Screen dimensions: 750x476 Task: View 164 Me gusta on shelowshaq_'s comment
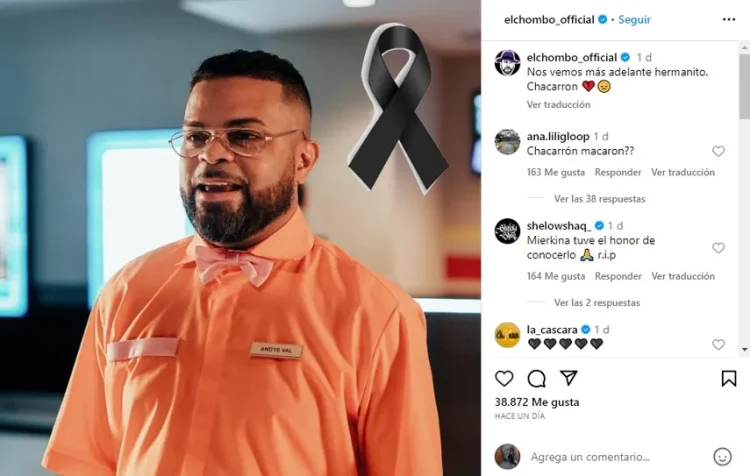[556, 276]
